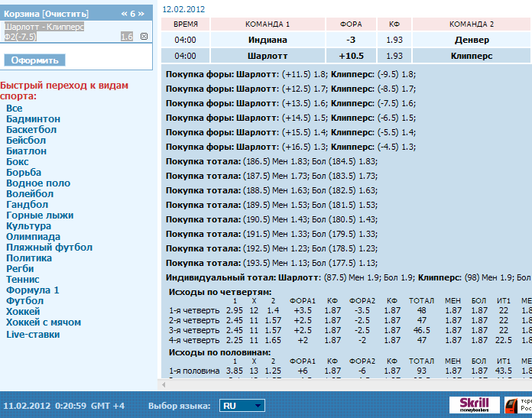532x418 pixels.
Task: Select 1-я половина outcome 1 at 3.85
Action: pyautogui.click(x=235, y=371)
